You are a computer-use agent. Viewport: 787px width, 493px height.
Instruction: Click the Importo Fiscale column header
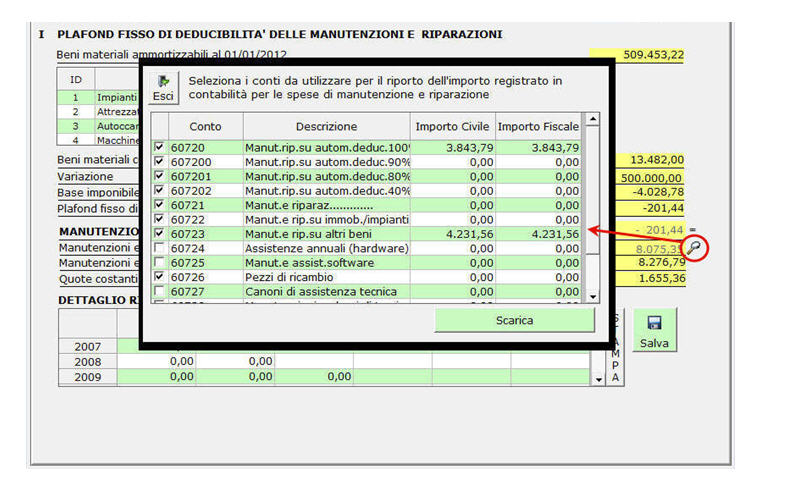click(x=538, y=127)
